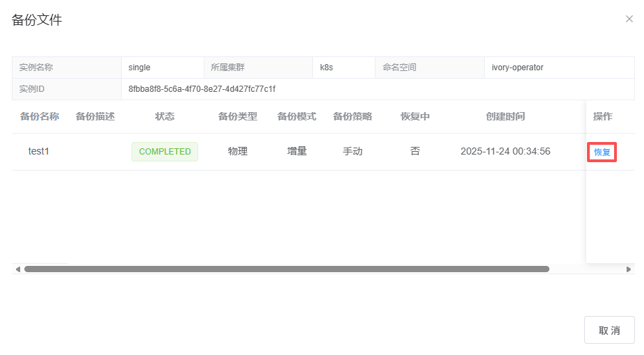Select the test1 backup name cell
The height and width of the screenshot is (355, 644).
click(39, 151)
